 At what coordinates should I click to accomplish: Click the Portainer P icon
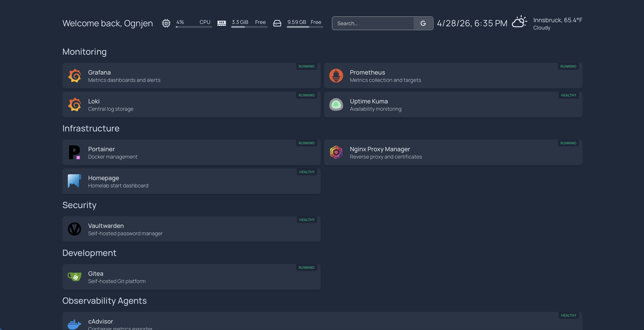pyautogui.click(x=74, y=152)
